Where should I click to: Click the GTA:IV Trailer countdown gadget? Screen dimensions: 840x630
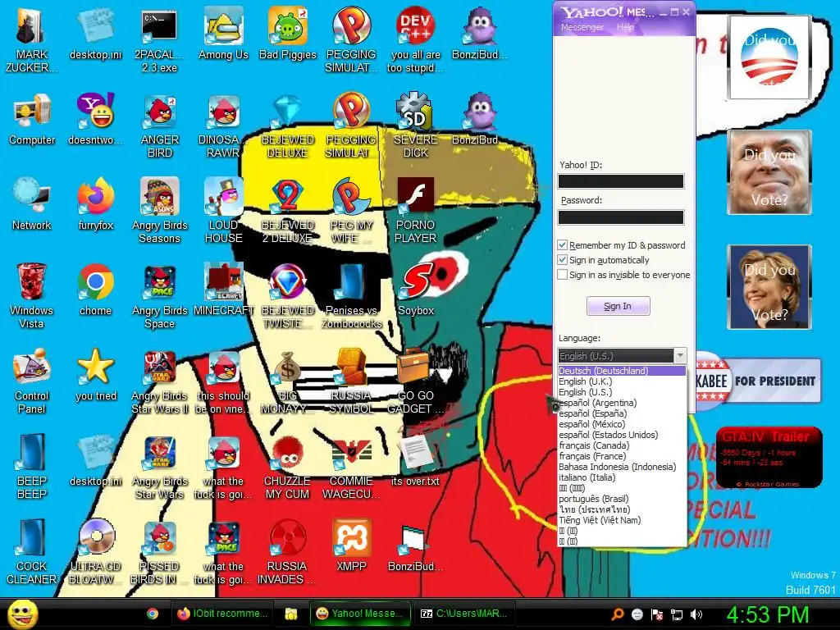pos(769,458)
